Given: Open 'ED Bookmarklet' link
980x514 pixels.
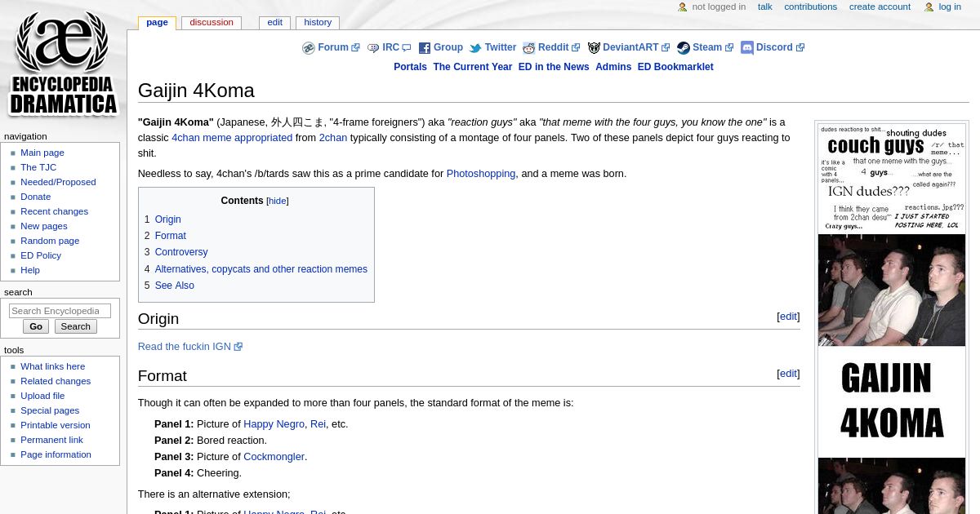Looking at the screenshot, I should [x=675, y=67].
